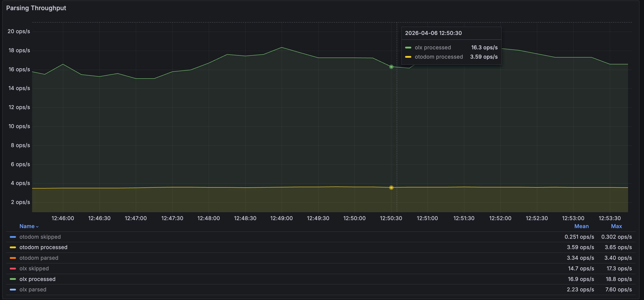Viewport: 644px width, 300px height.
Task: Open the Name column sort chevron
Action: 37,227
